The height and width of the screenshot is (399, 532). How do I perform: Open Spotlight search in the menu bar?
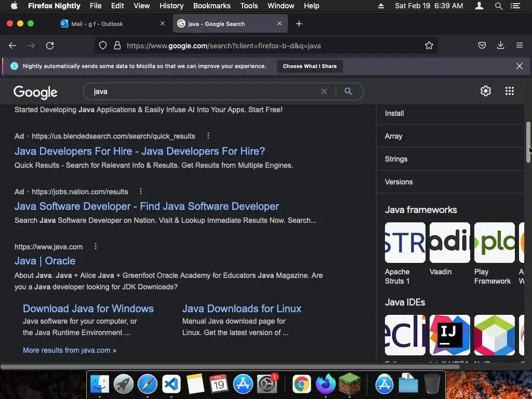(x=498, y=6)
